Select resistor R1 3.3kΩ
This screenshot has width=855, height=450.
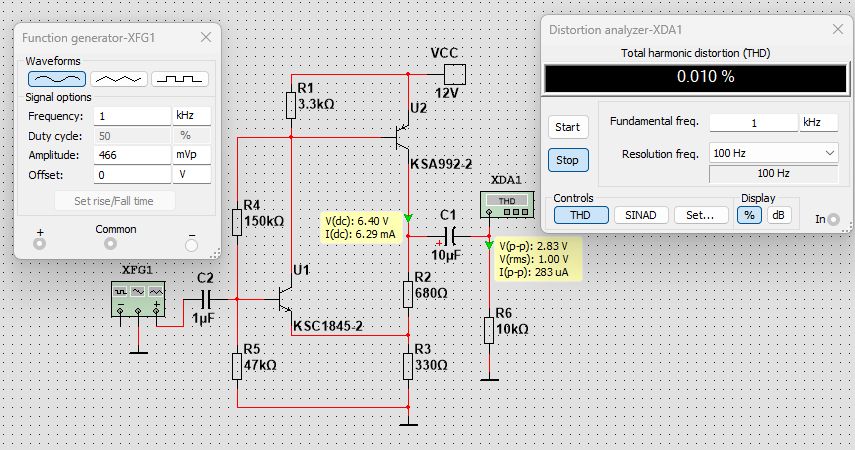click(291, 105)
